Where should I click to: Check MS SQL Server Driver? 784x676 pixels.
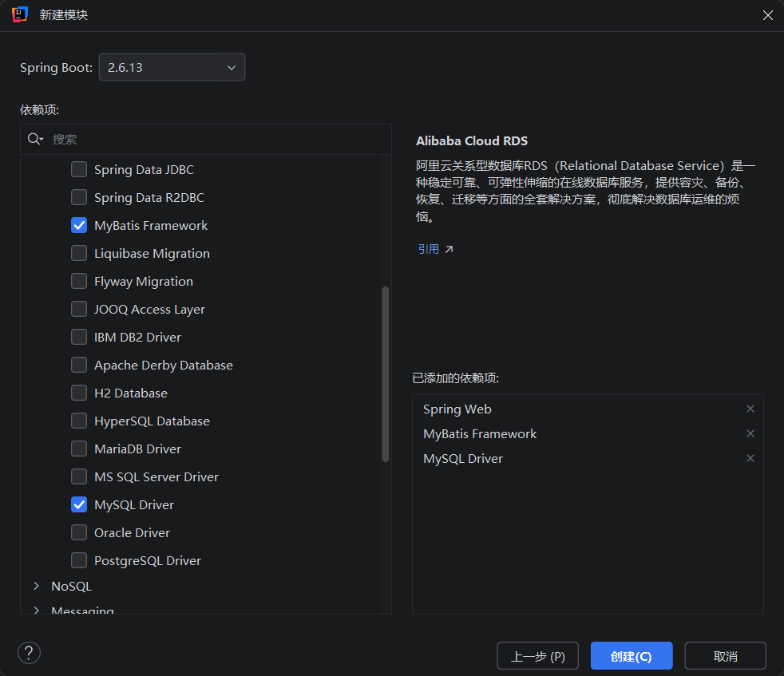[79, 477]
